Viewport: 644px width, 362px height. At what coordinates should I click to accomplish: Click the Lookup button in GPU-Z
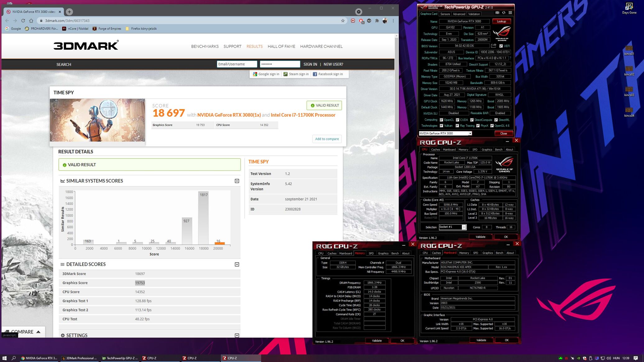click(x=501, y=21)
